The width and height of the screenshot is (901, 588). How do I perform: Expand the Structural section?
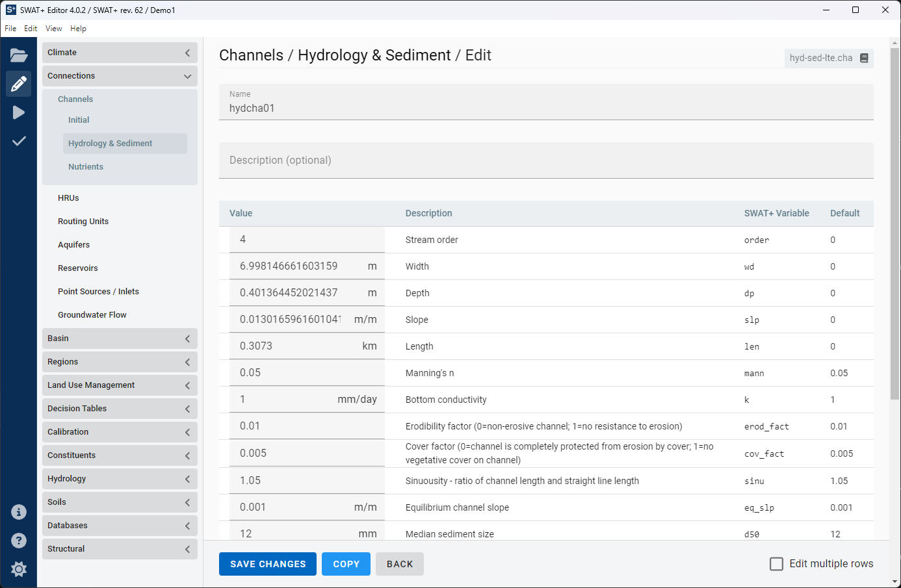pyautogui.click(x=120, y=549)
